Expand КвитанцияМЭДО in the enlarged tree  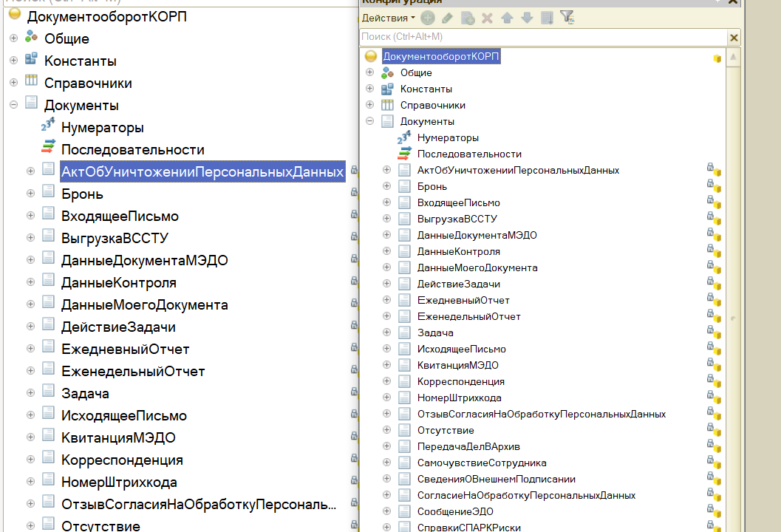30,437
